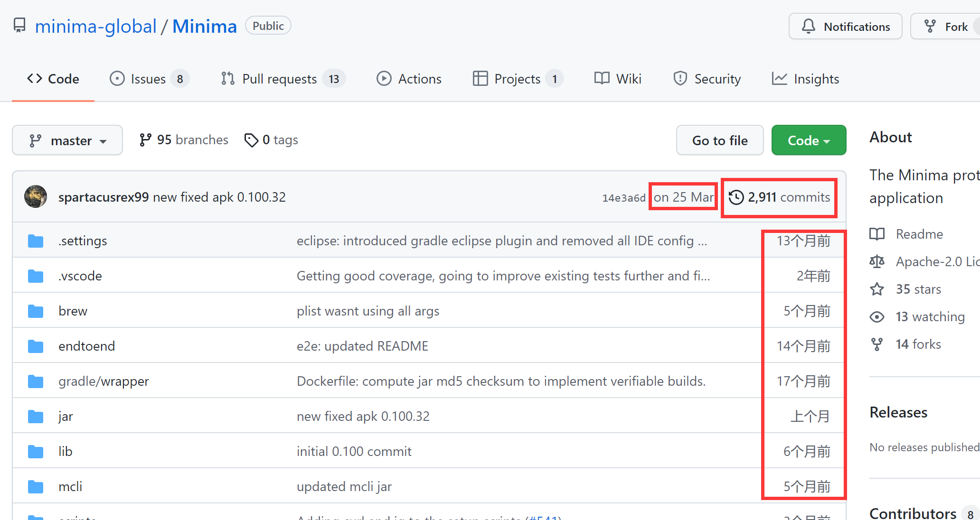
Task: Click the eye icon beside 13 watching
Action: pyautogui.click(x=877, y=316)
